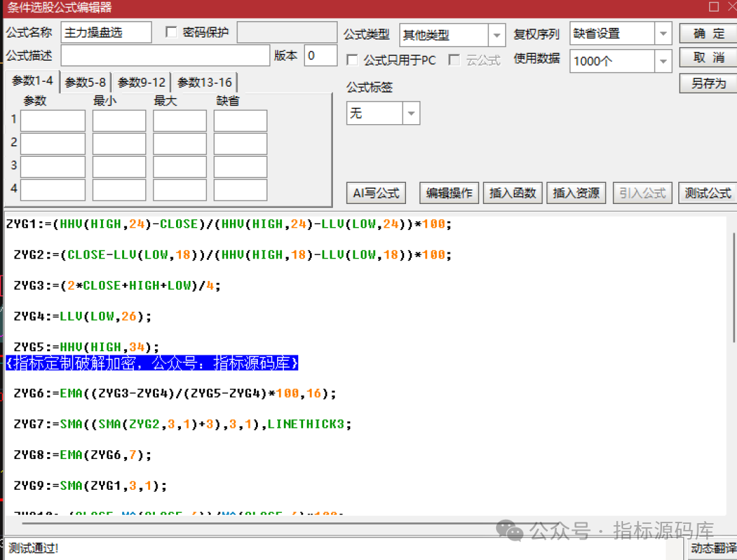This screenshot has height=560, width=737.
Task: Open the 参数13-16 tab
Action: point(205,83)
